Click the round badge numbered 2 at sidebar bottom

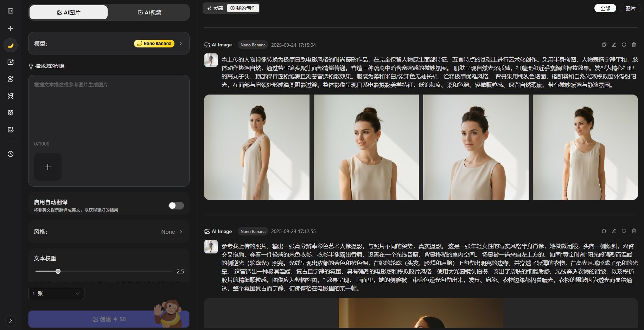[11, 321]
